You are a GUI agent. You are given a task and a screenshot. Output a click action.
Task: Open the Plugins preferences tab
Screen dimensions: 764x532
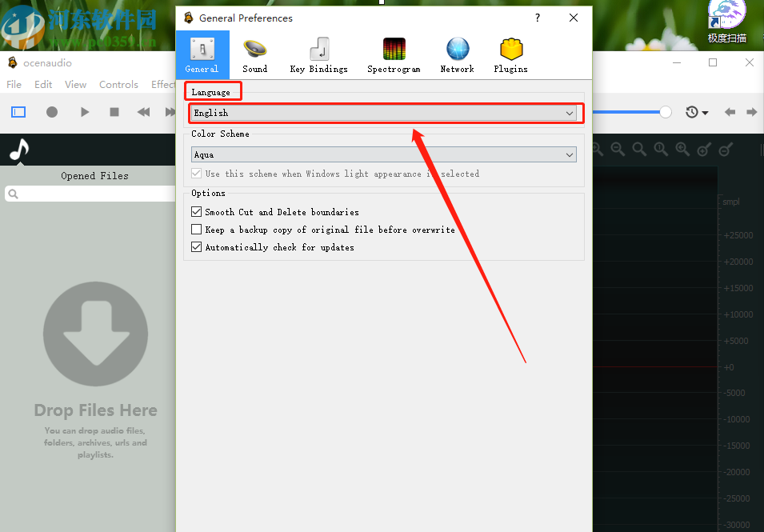(510, 55)
